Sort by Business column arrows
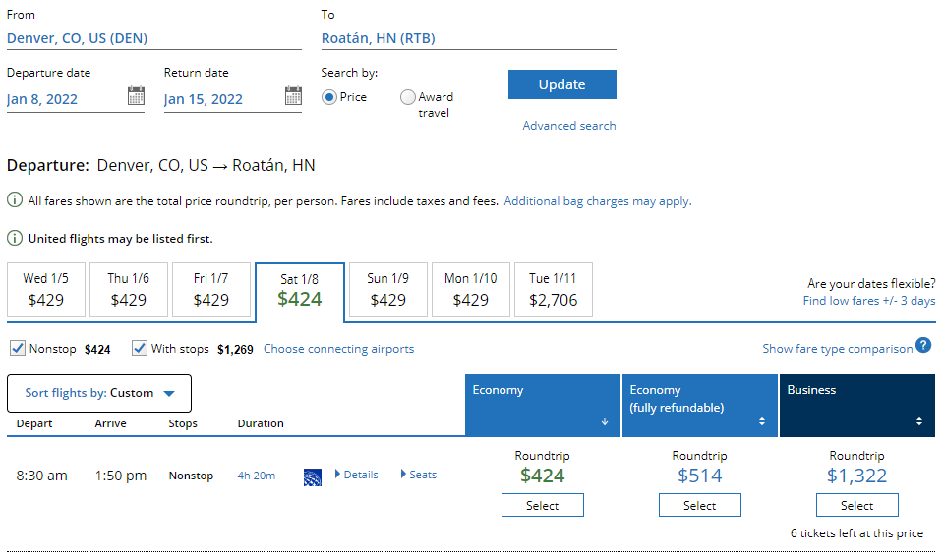The height and width of the screenshot is (560, 944). [x=919, y=421]
